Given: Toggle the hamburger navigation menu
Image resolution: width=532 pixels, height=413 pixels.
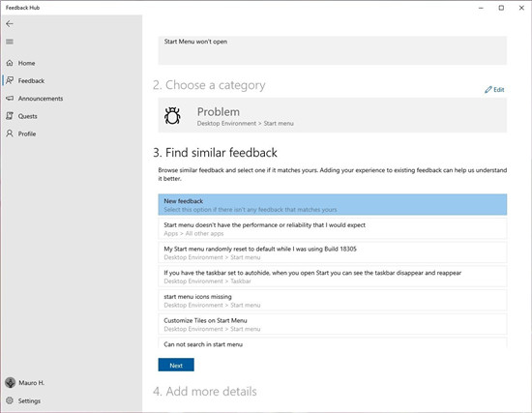Looking at the screenshot, I should [10, 42].
